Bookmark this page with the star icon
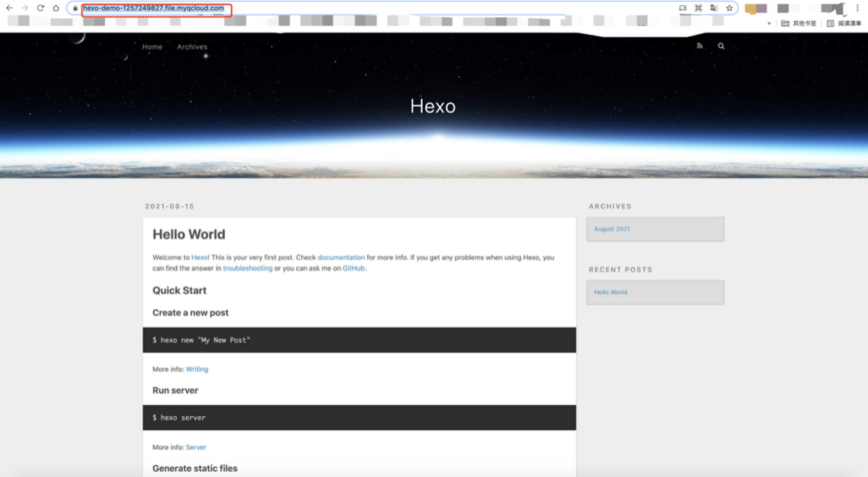This screenshot has height=477, width=868. coord(730,8)
